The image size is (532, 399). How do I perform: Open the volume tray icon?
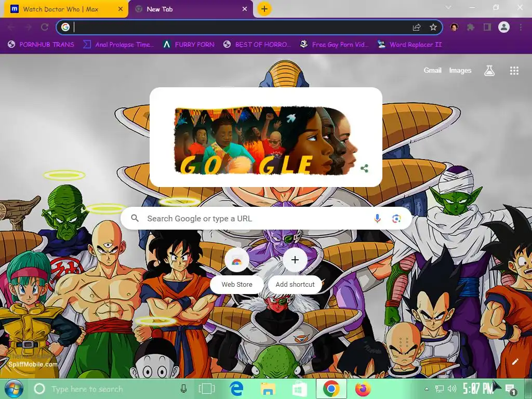452,389
